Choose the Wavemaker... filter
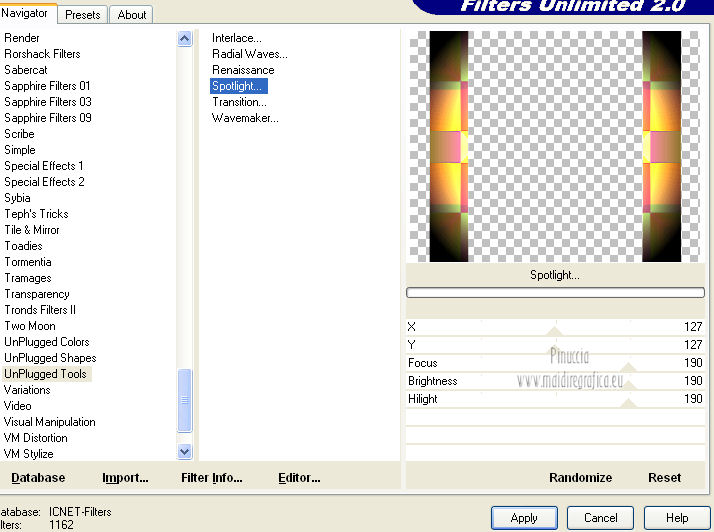714x532 pixels. point(245,118)
